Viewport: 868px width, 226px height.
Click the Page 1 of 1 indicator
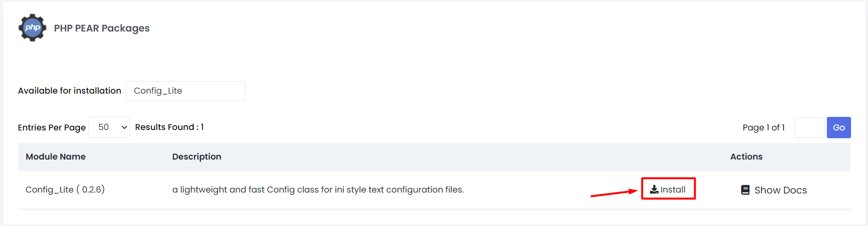[763, 128]
